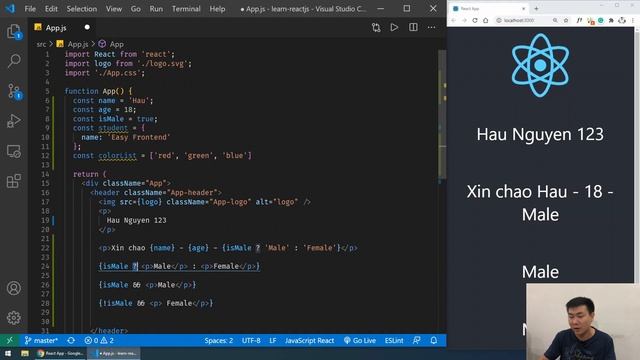Switch to VS Code App.js taskbar item
640x360 pixels.
[115, 353]
